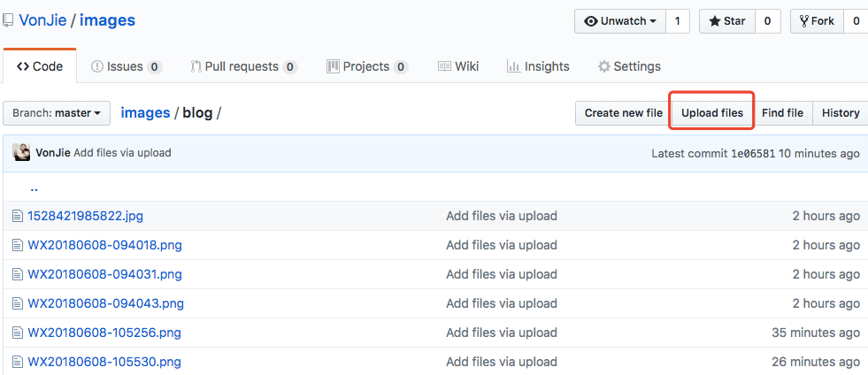The height and width of the screenshot is (375, 868).
Task: Open the Branch: master selector
Action: (x=57, y=113)
